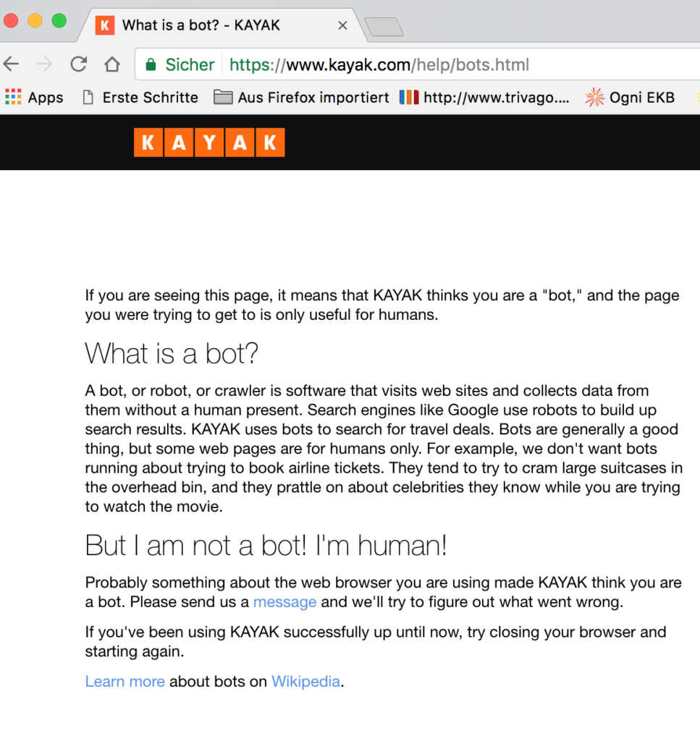
Task: Maximize the window with the green button
Action: [59, 21]
